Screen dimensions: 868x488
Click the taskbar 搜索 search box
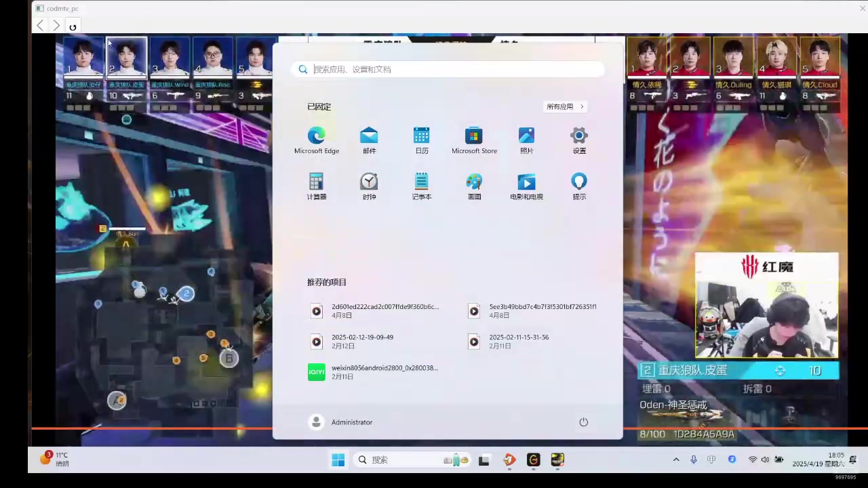tap(412, 460)
